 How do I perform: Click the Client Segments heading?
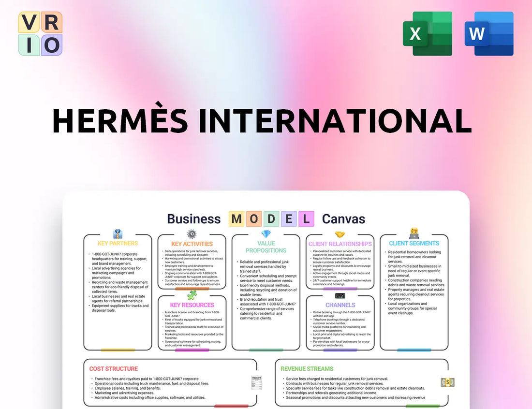[x=414, y=244]
